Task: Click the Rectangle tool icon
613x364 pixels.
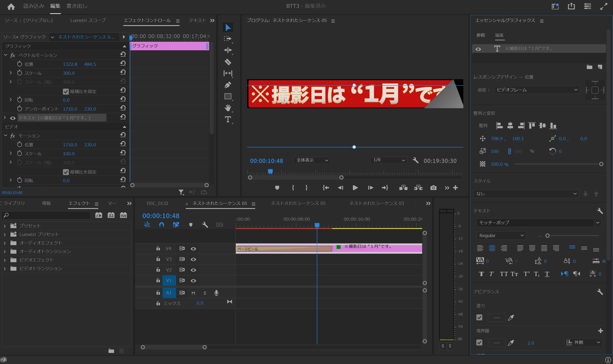Action: [x=228, y=96]
